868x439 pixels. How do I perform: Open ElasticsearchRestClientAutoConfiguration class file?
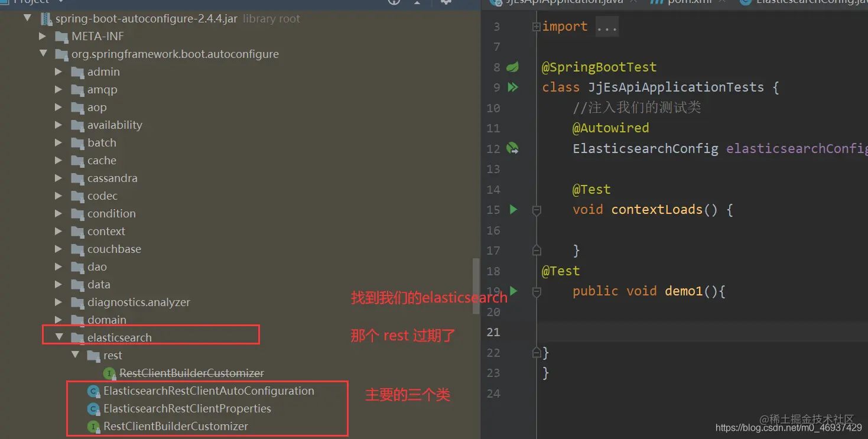click(x=209, y=391)
